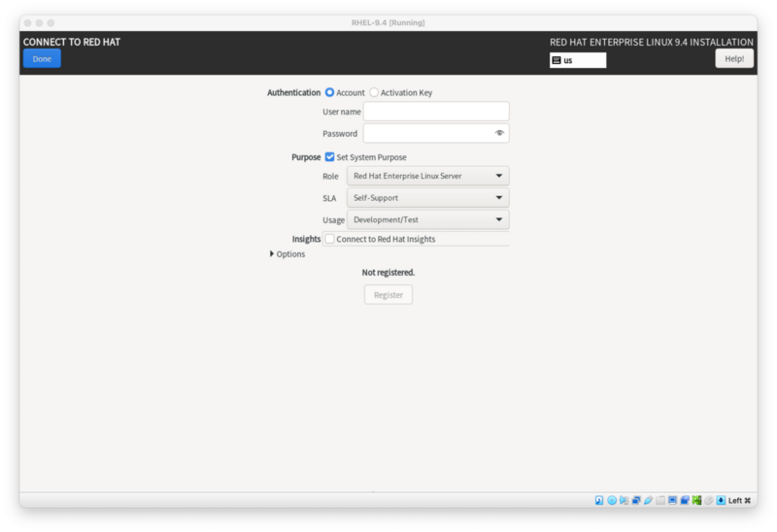This screenshot has width=777, height=532.
Task: Click the Register button
Action: pyautogui.click(x=388, y=295)
